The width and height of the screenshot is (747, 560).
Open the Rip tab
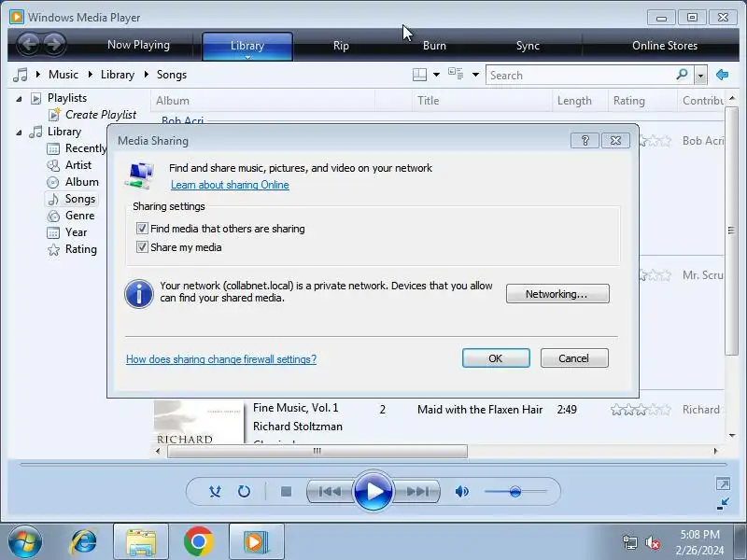point(341,45)
